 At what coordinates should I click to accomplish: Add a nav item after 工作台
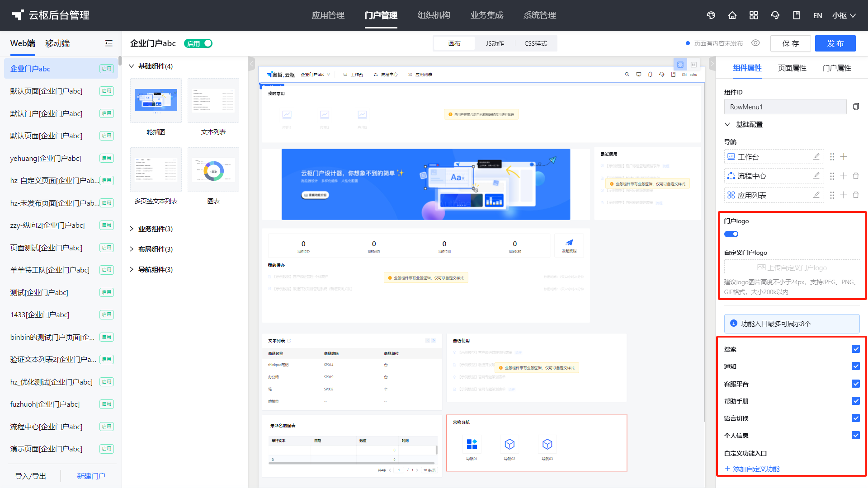[844, 157]
